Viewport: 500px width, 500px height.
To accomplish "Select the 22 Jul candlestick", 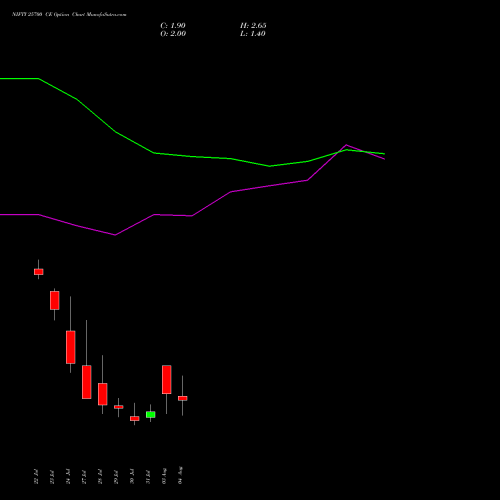I will point(39,272).
